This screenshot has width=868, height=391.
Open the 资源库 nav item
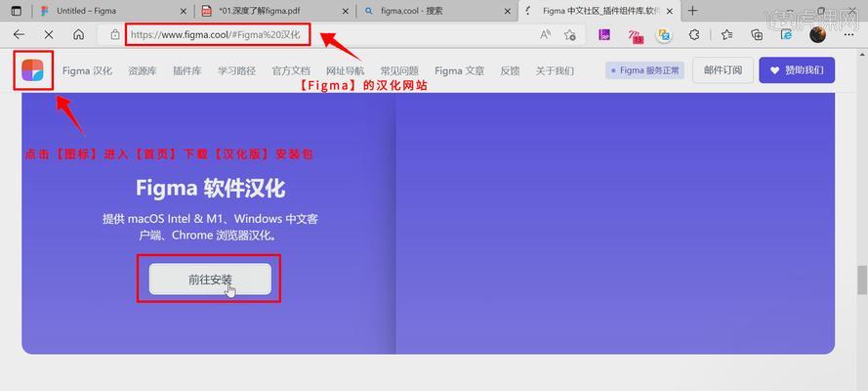[x=143, y=71]
